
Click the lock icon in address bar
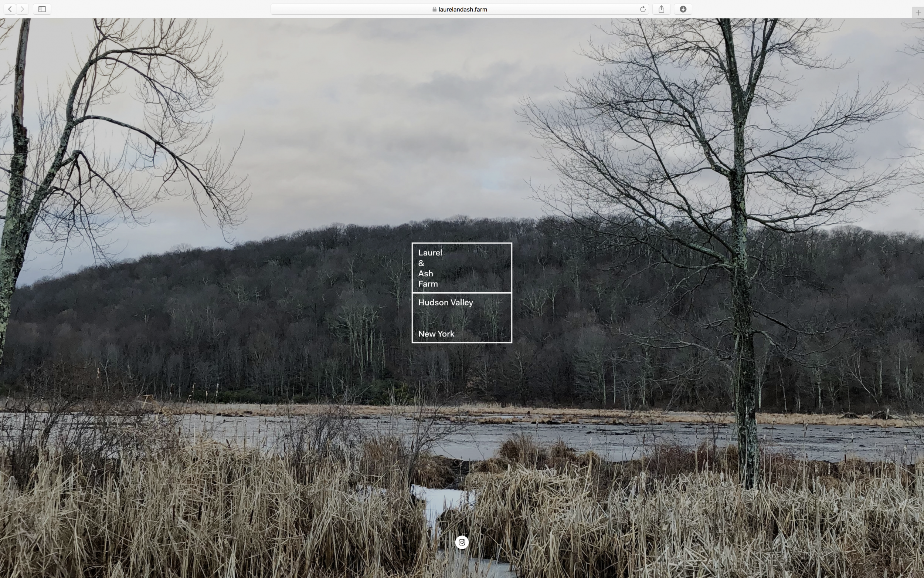(434, 9)
